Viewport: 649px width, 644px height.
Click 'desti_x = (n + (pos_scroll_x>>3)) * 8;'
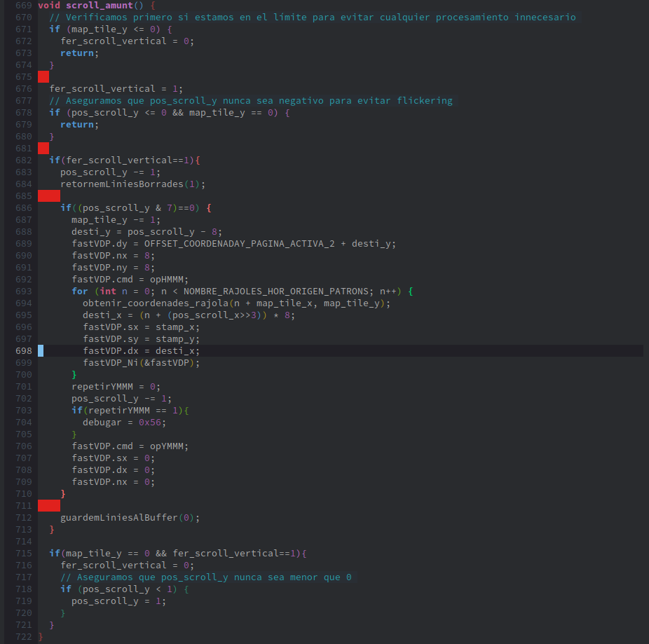coord(189,315)
